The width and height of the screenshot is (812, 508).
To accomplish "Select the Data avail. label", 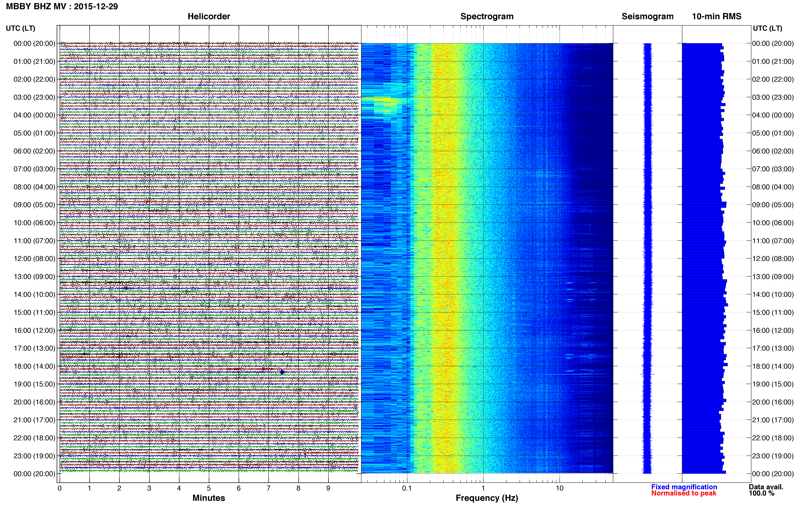I will click(766, 487).
